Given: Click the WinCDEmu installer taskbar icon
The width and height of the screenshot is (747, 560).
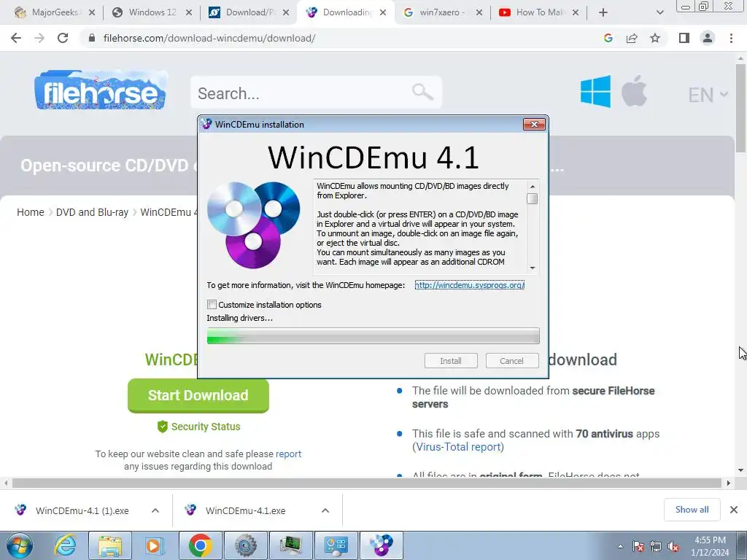Looking at the screenshot, I should (382, 545).
